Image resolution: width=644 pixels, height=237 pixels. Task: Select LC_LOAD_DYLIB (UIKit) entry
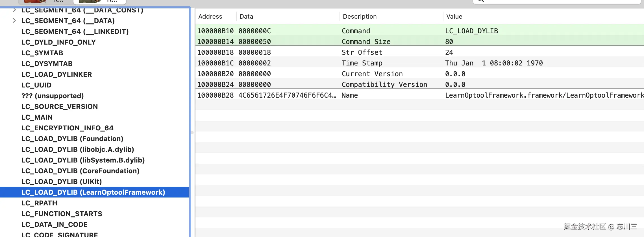[62, 182]
